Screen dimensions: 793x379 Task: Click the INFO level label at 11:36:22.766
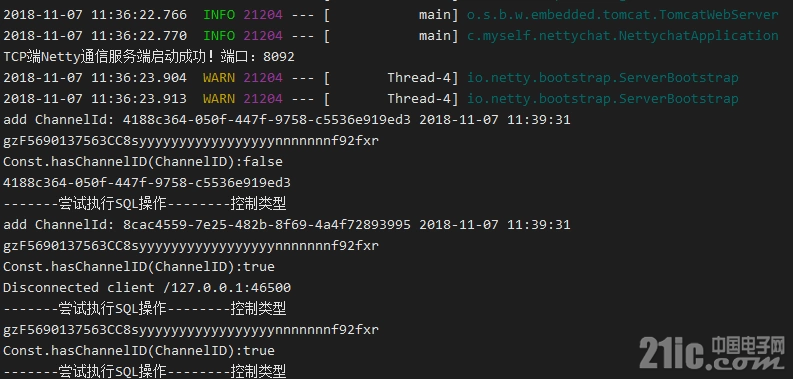219,15
